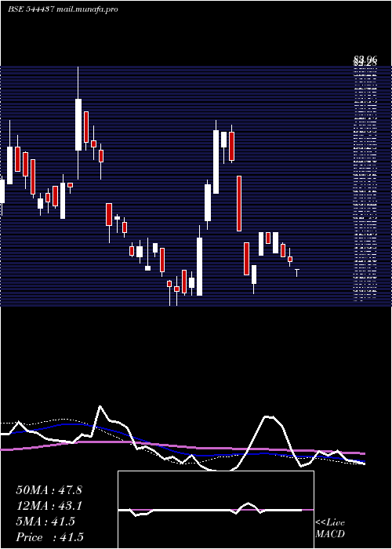Image resolution: width=392 pixels, height=549 pixels.
Task: Click the tallest white candlestick with the highest wick
Action: click(x=78, y=124)
